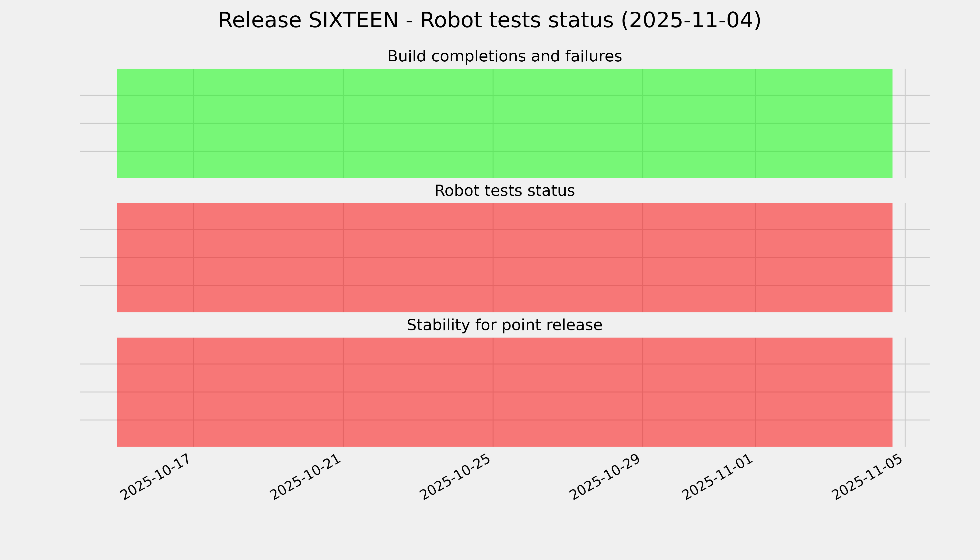Select green Build band between 2025-11-01 and 2025-11-05
The height and width of the screenshot is (560, 980).
click(823, 123)
